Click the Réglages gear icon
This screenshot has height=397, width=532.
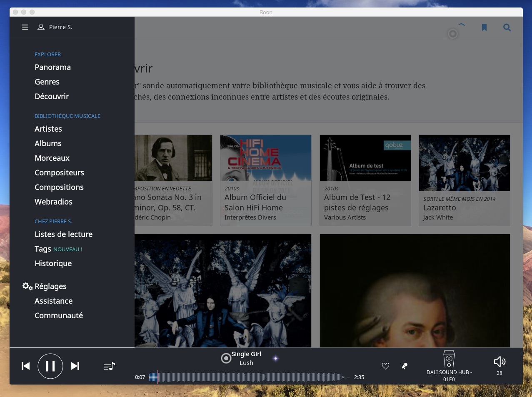27,286
